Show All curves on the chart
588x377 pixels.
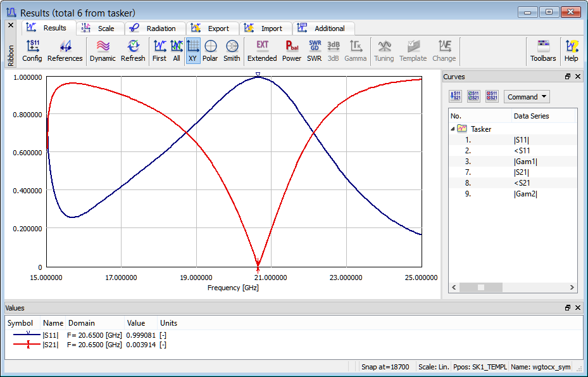pyautogui.click(x=177, y=51)
